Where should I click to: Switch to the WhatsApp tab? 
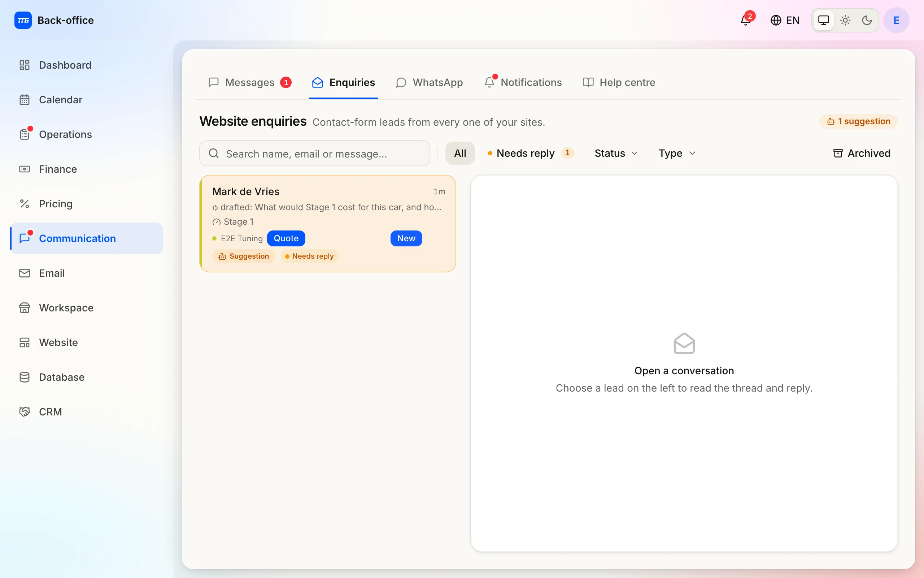click(x=429, y=83)
